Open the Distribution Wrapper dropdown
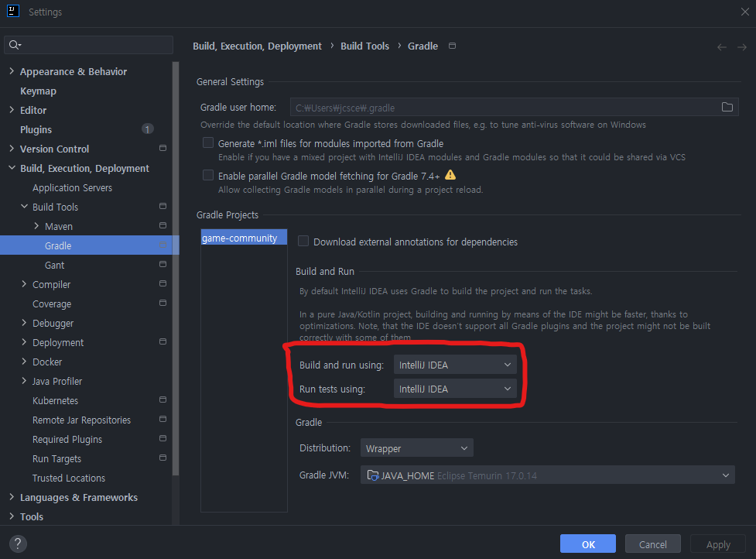The height and width of the screenshot is (559, 756). 416,448
